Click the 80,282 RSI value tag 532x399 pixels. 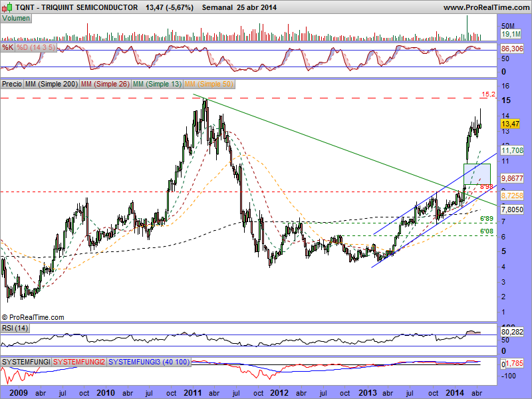tap(512, 332)
